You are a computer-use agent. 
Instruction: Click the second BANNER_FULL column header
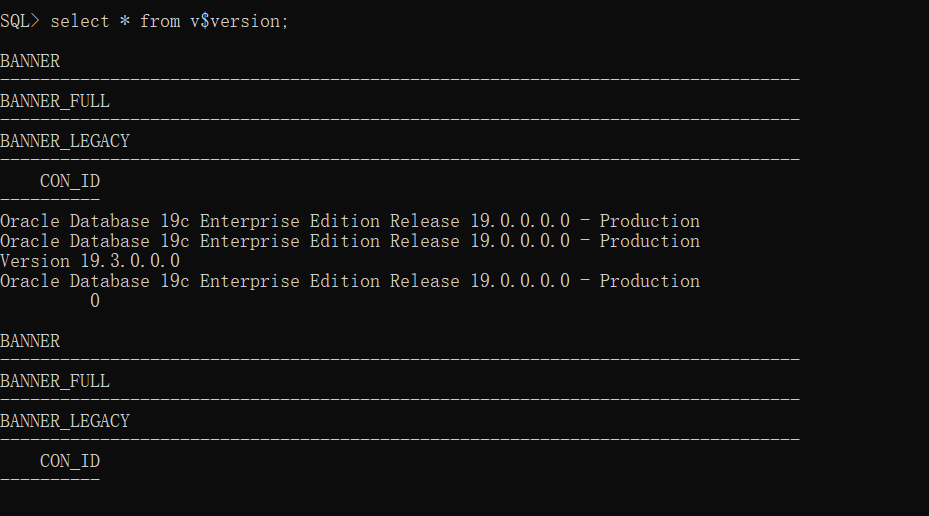coord(55,381)
